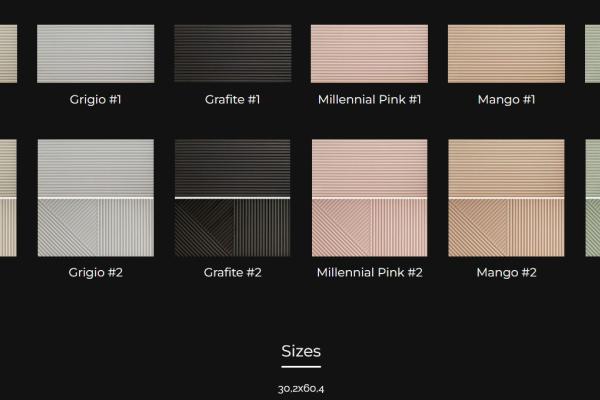Click the Grafite #1 label
Viewport: 600px width, 400px height.
[233, 100]
